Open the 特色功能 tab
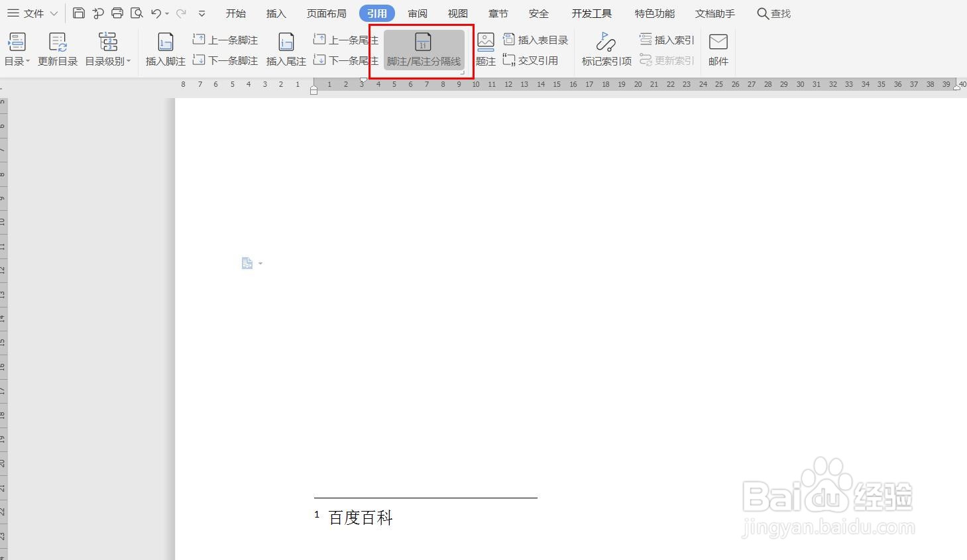The image size is (967, 560). point(655,13)
